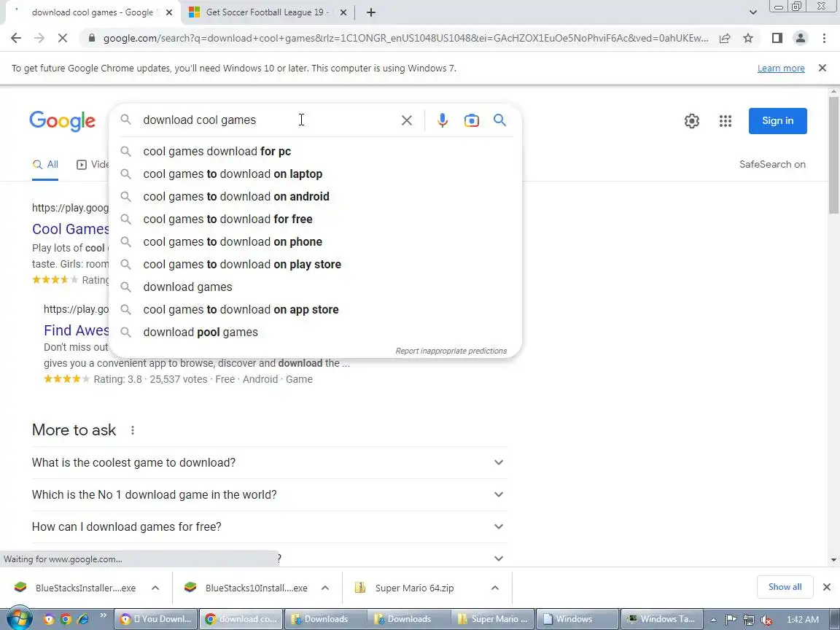Choose the download games suggestion
Screen dimensions: 840x630
(x=315, y=287)
